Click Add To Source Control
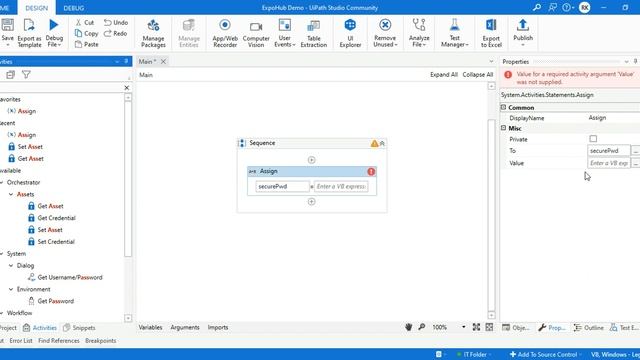 [x=544, y=354]
